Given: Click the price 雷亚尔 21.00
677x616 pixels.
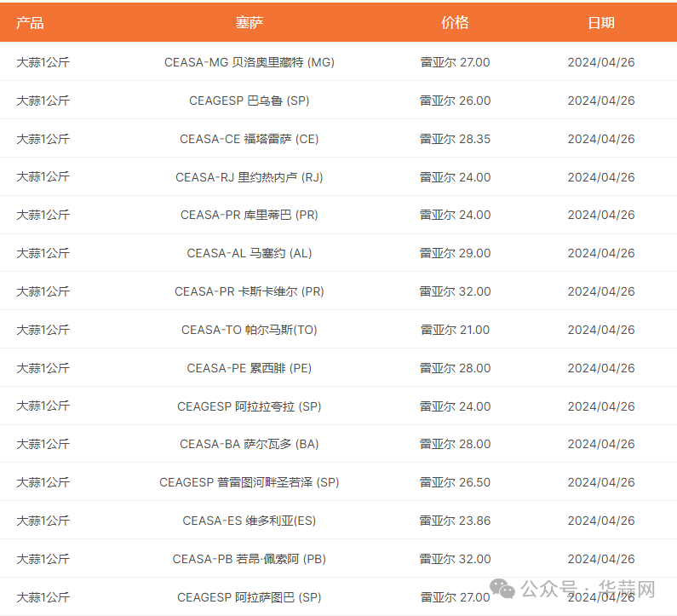Looking at the screenshot, I should pyautogui.click(x=455, y=330).
